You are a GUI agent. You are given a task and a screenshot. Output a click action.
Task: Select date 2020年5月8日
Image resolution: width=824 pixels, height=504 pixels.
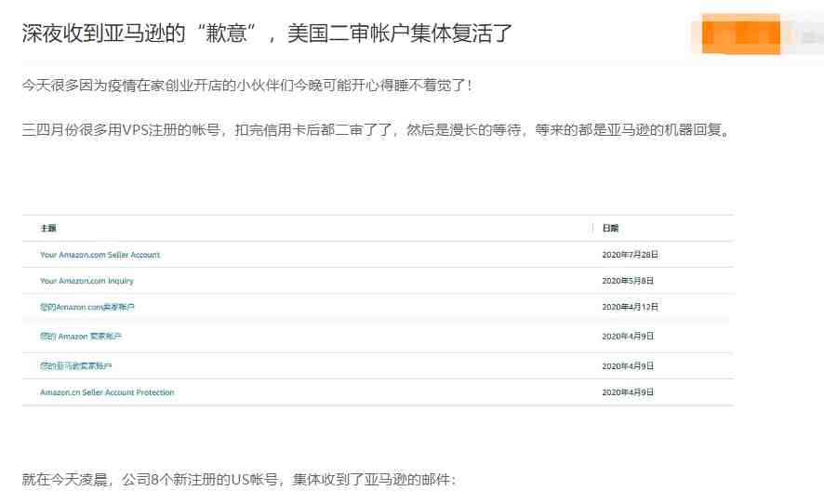click(628, 281)
